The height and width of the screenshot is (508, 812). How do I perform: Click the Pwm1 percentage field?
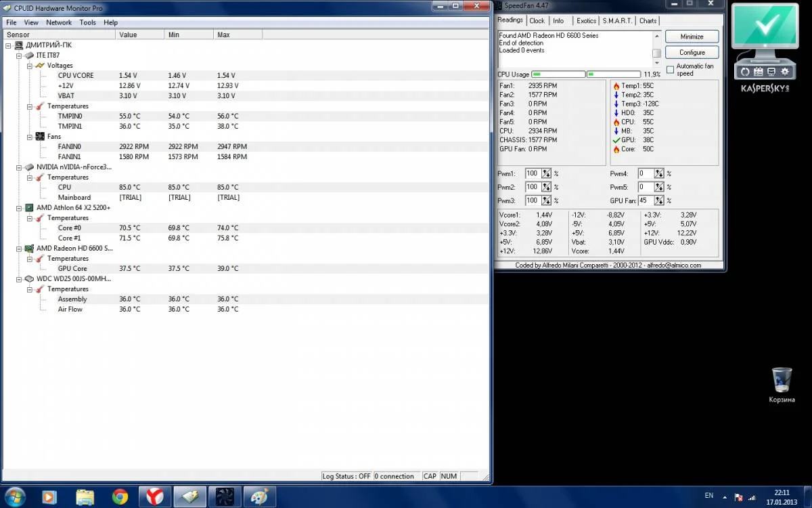pyautogui.click(x=533, y=174)
